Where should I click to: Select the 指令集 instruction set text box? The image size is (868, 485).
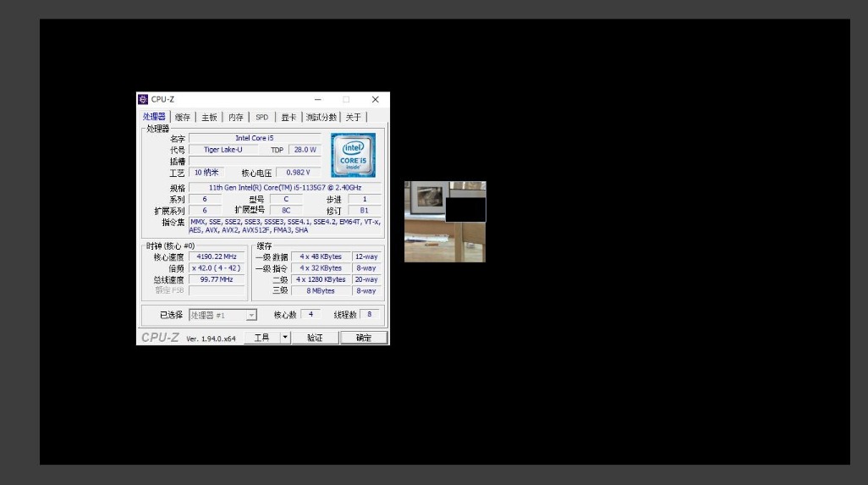(285, 226)
